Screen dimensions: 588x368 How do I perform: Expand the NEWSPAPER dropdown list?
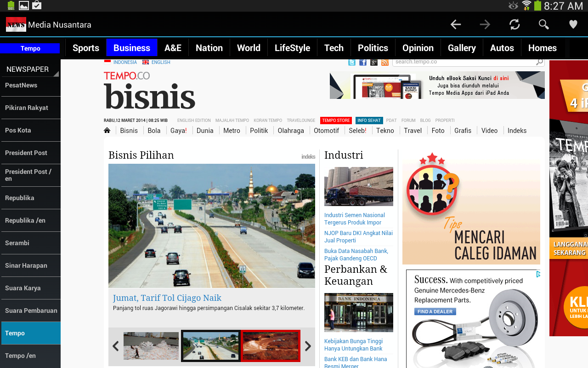(x=30, y=69)
